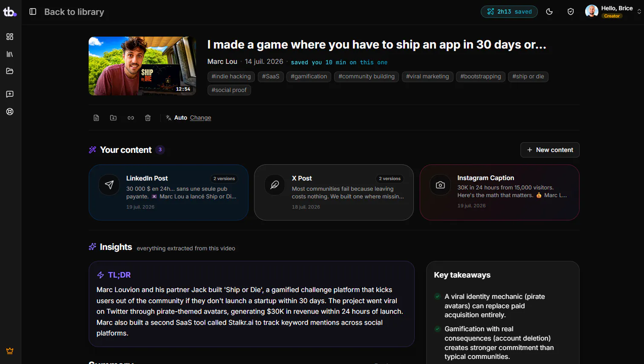Viewport: 644px width, 364px height.
Task: Open the LinkedIn Post card title
Action: point(147,178)
